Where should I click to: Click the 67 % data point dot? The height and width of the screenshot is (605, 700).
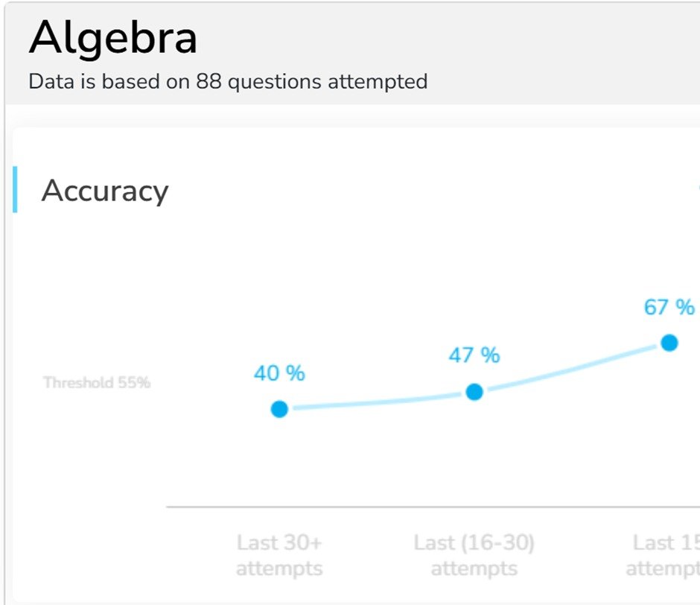coord(669,343)
